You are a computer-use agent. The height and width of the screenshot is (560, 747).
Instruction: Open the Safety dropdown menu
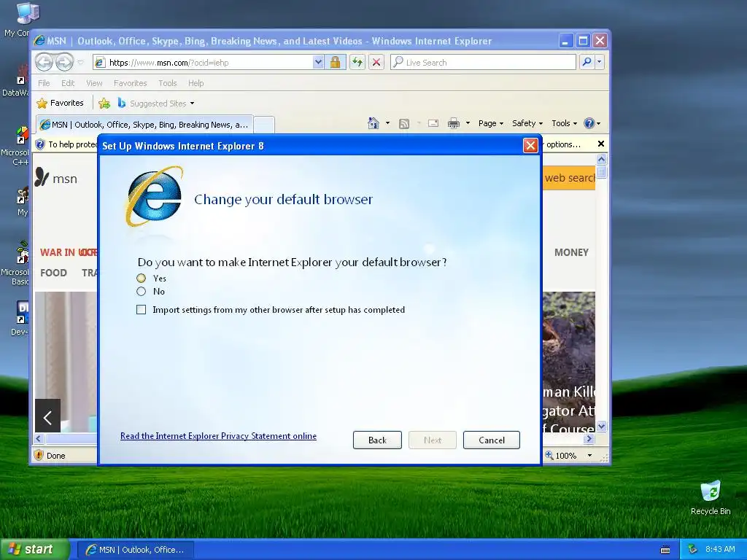[527, 123]
